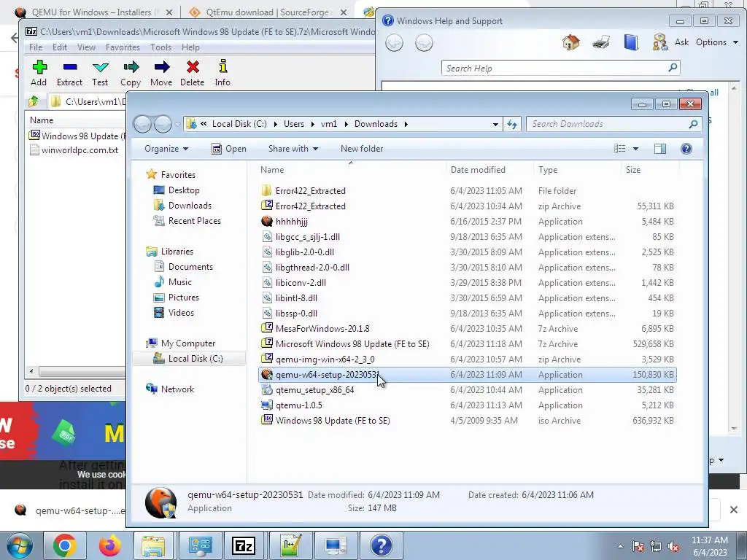Click the Add button in 7-Zip toolbar
The height and width of the screenshot is (560, 747).
(x=39, y=73)
